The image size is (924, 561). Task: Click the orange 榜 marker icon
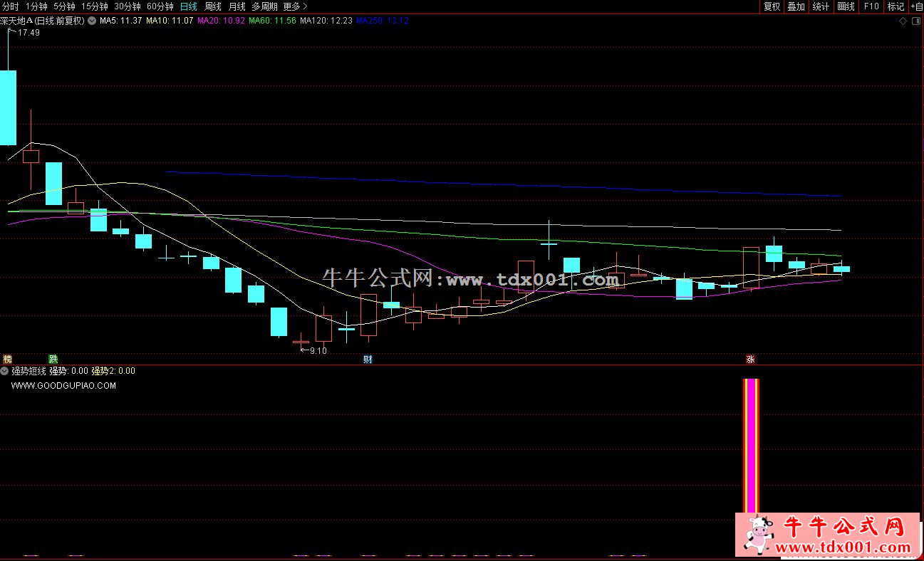8,359
